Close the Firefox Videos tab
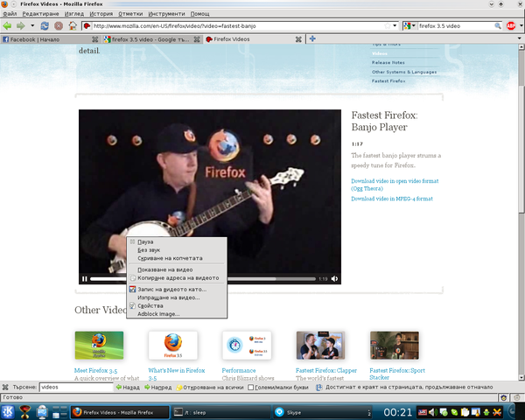Image resolution: width=525 pixels, height=420 pixels. 298,39
